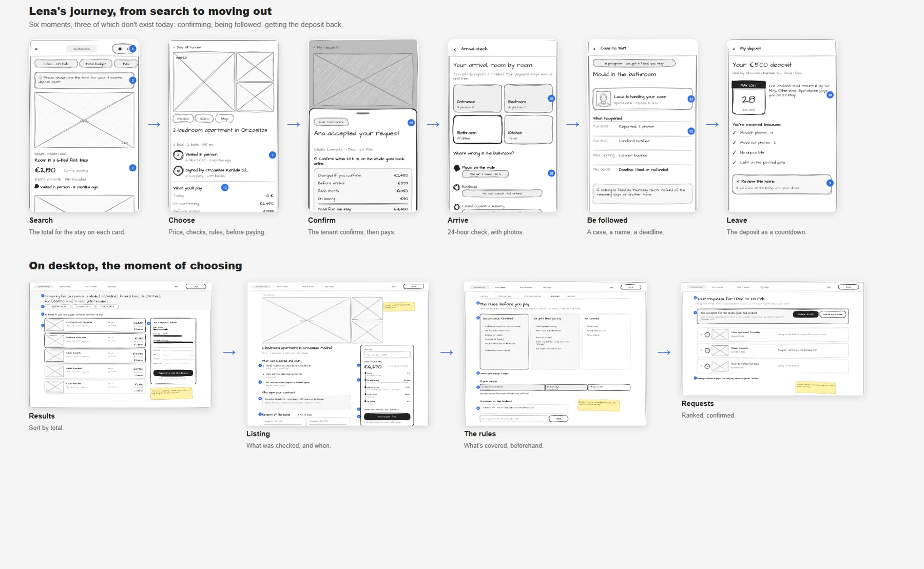Select 'Mould on the walls' radio option
Image resolution: width=924 pixels, height=569 pixels.
tap(457, 168)
